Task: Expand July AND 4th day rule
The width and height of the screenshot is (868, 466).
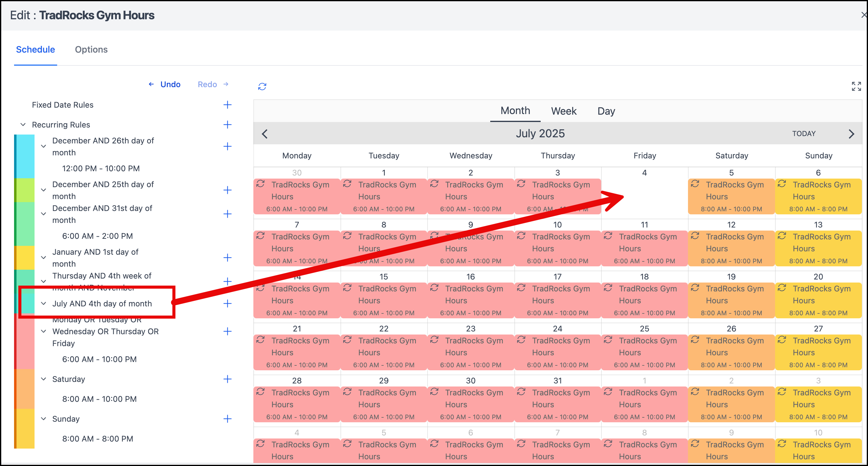Action: coord(43,303)
